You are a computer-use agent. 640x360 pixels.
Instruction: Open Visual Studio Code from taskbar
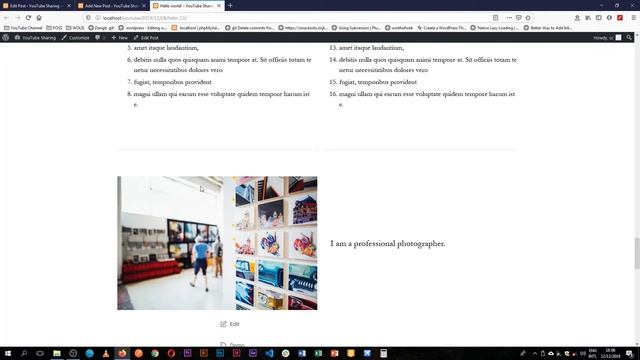pyautogui.click(x=269, y=353)
